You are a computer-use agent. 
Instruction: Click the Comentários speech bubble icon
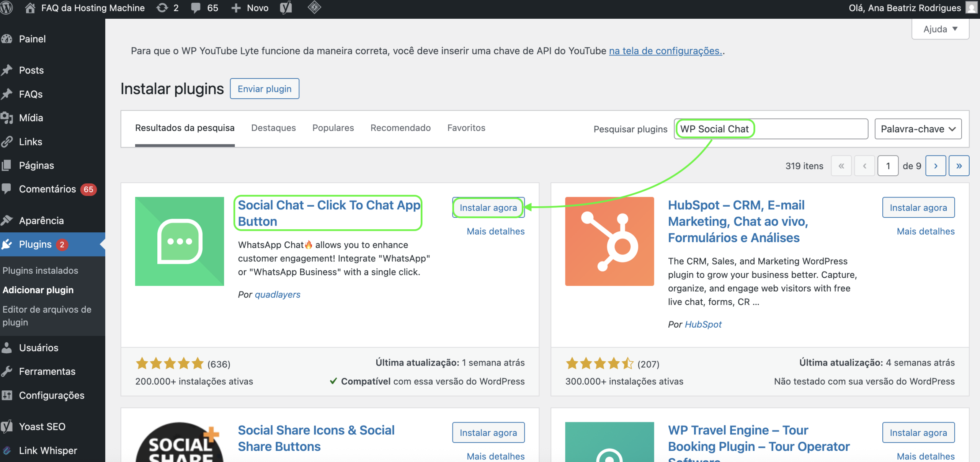[x=7, y=189]
